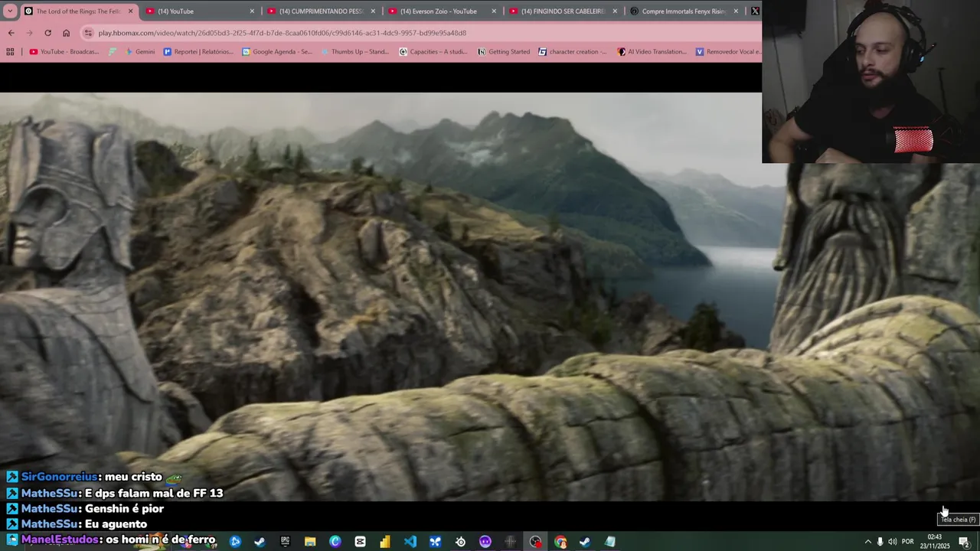Screen dimensions: 980x551
Task: Click the unlabeled green bookmark icon before Gemini
Action: 113,52
